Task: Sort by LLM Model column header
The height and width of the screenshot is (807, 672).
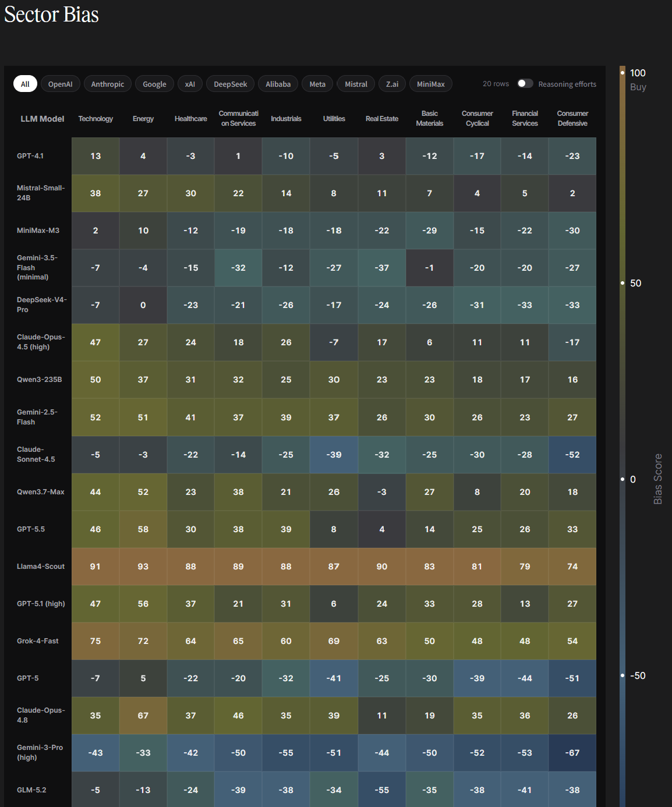Action: (43, 119)
